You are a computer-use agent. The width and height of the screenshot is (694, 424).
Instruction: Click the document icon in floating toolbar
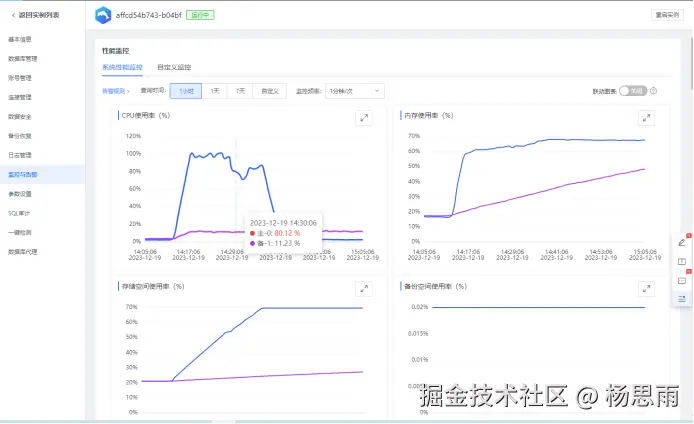pyautogui.click(x=682, y=262)
